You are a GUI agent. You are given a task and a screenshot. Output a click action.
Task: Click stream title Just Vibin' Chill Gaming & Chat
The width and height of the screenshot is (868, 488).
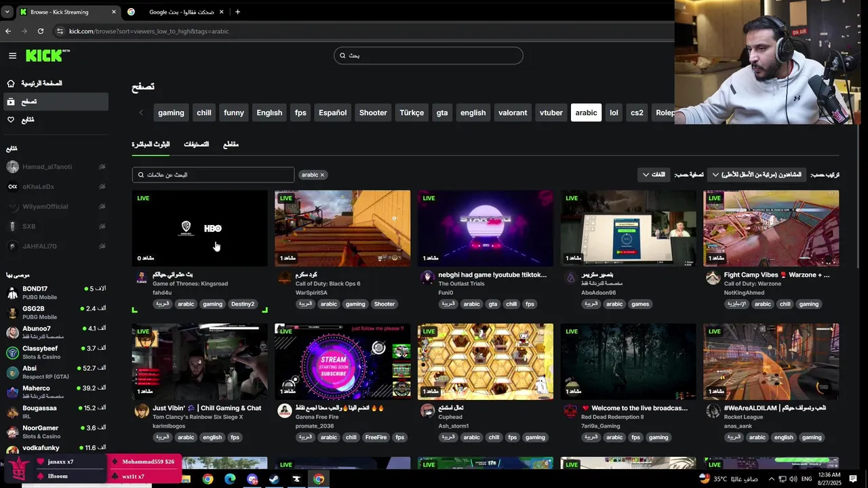point(207,408)
